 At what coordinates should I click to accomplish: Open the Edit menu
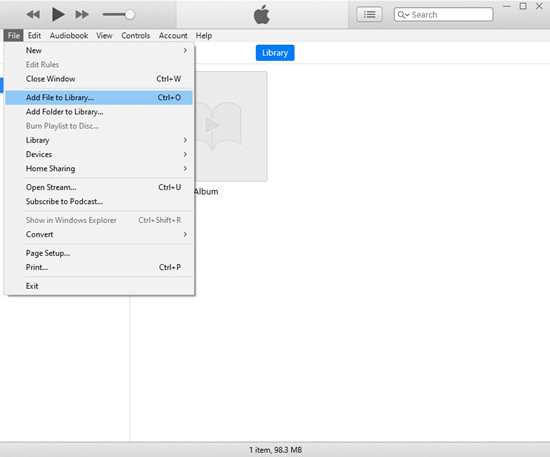point(34,35)
